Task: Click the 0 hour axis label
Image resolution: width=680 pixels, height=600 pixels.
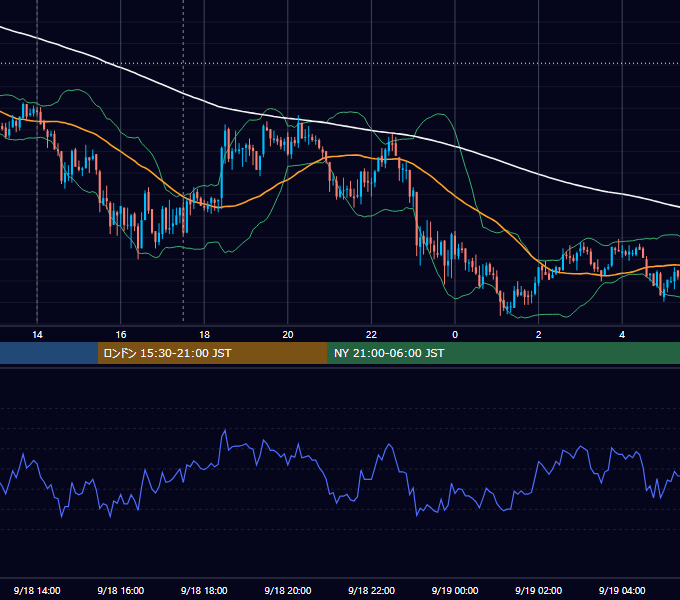Action: pos(455,335)
